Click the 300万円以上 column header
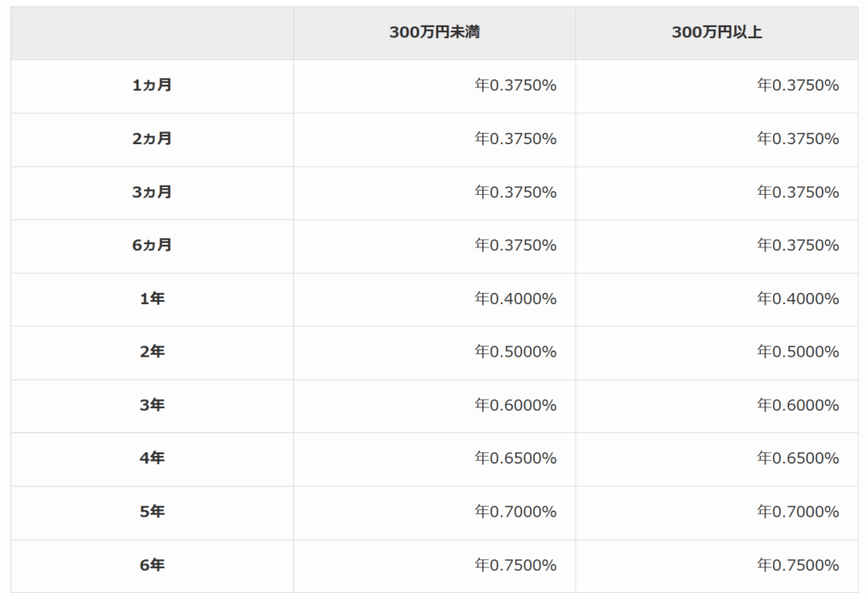Screen dimensions: 868x593 [x=717, y=33]
